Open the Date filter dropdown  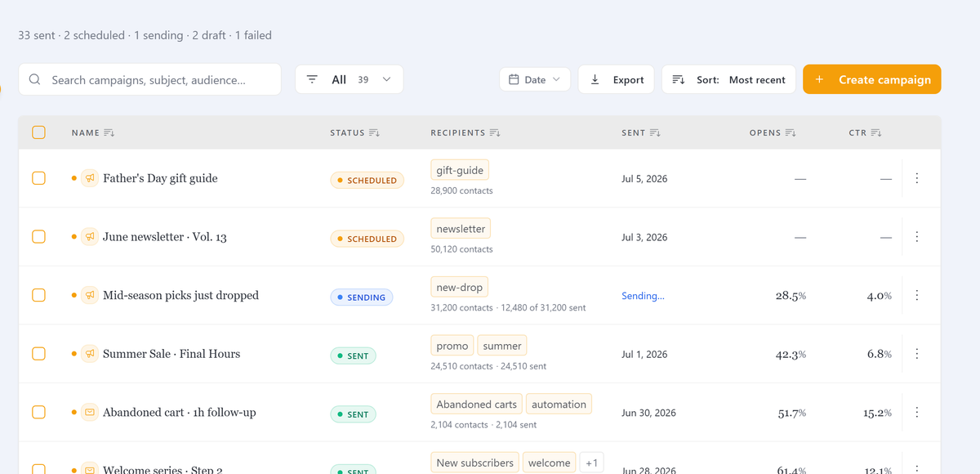pyautogui.click(x=535, y=79)
